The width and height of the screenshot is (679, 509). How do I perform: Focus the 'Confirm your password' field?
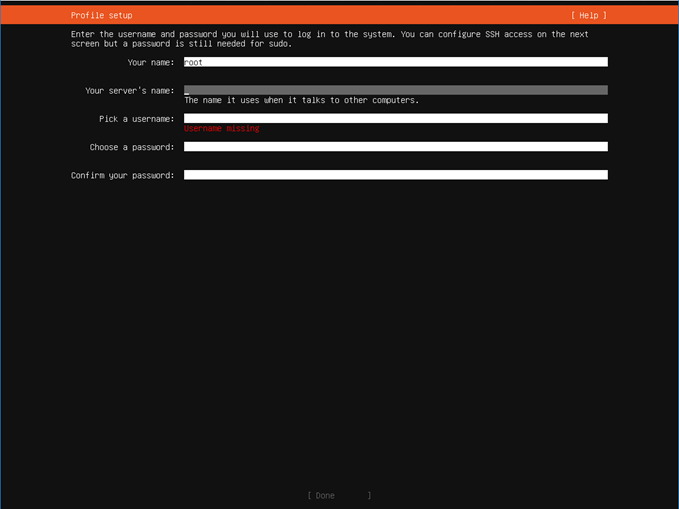pos(395,175)
